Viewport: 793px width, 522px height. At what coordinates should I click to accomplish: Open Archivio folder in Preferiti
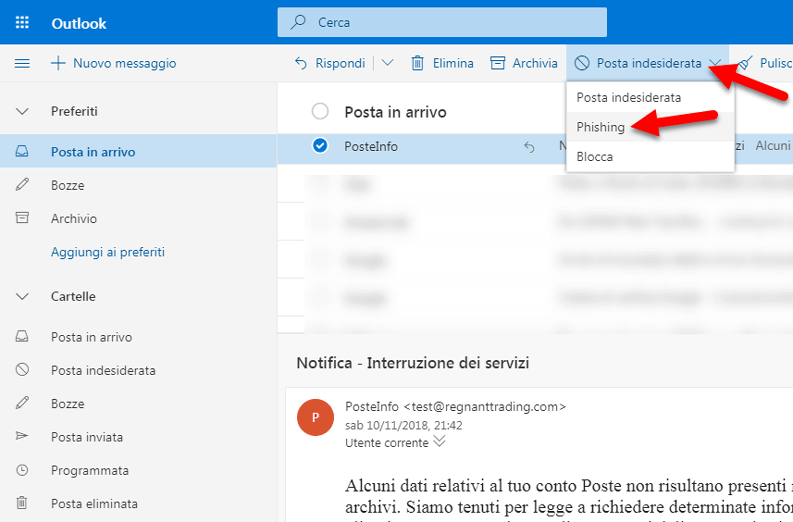pos(139,218)
